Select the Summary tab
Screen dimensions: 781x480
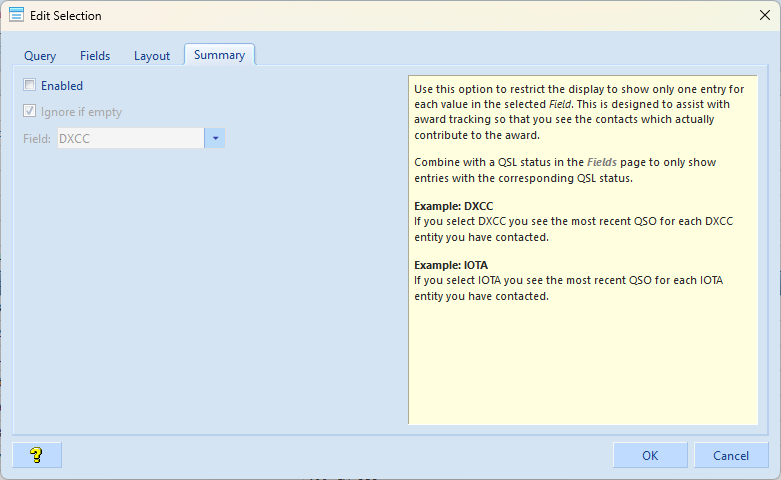tap(219, 55)
